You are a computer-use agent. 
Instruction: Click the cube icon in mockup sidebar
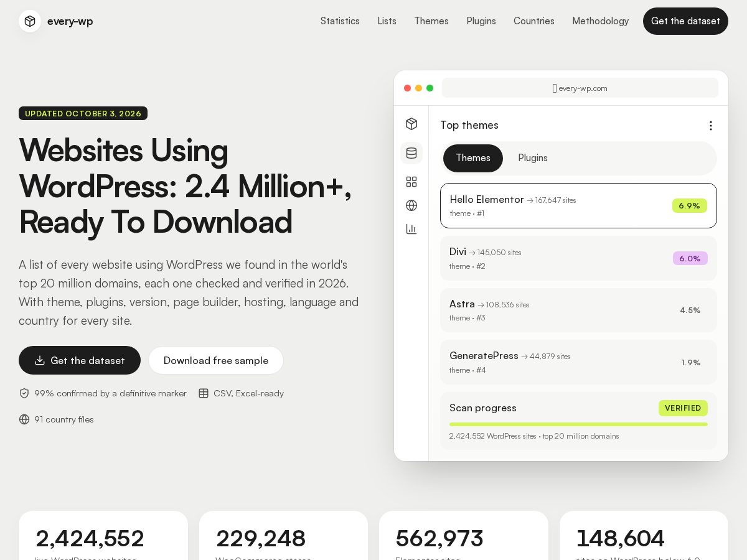(411, 124)
